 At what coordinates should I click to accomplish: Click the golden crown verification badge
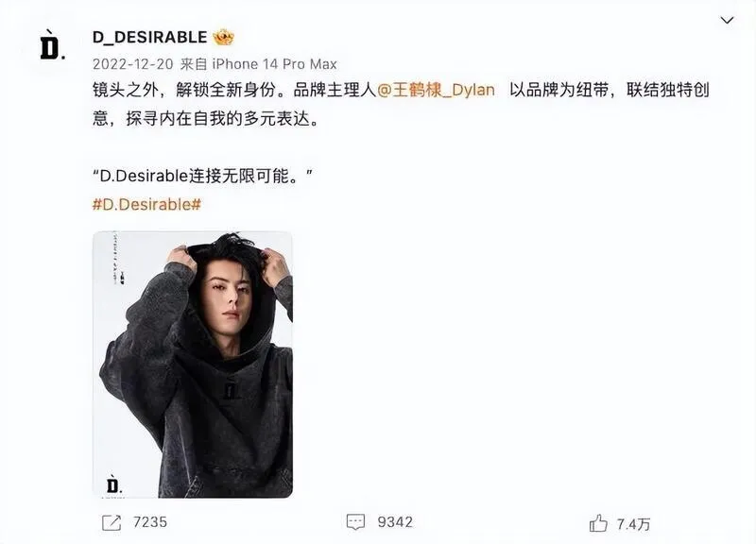point(223,37)
